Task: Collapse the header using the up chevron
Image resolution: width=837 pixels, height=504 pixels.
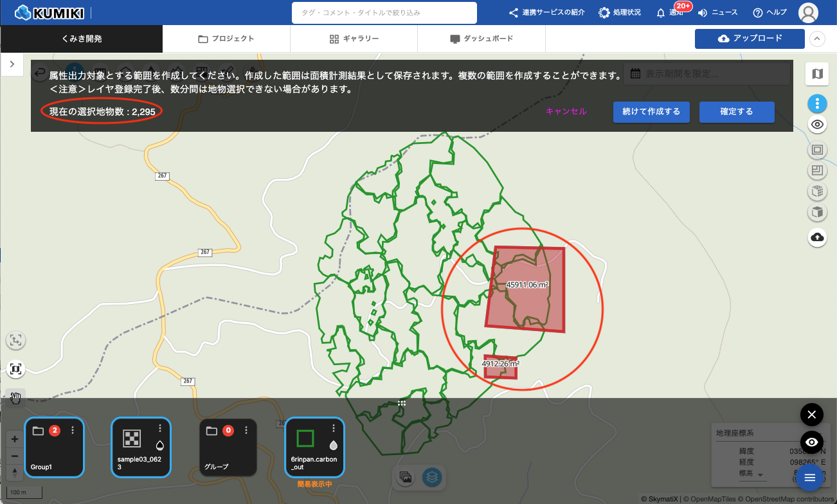Action: coord(817,39)
